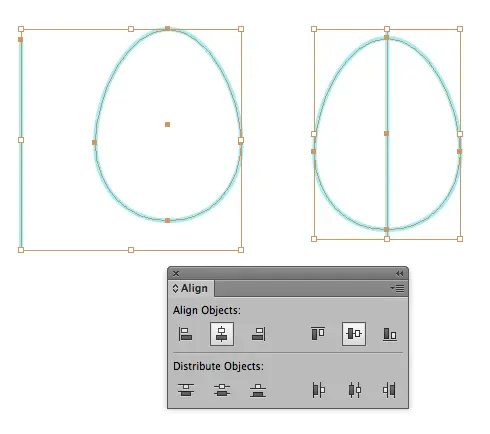
Task: Click the center point of left egg
Action: point(167,124)
